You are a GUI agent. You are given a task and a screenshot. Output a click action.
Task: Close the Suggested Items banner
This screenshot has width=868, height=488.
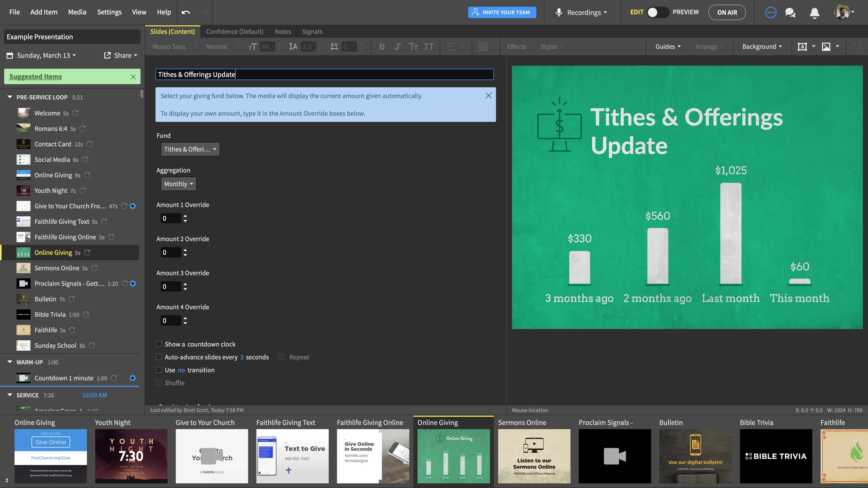tap(133, 77)
